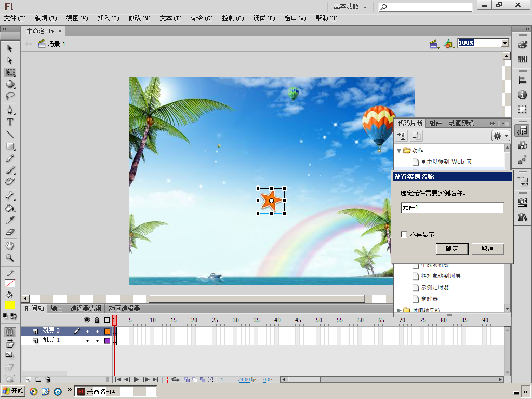532x399 pixels.
Task: Expand hidden panel tabs double arrow
Action: point(493,123)
